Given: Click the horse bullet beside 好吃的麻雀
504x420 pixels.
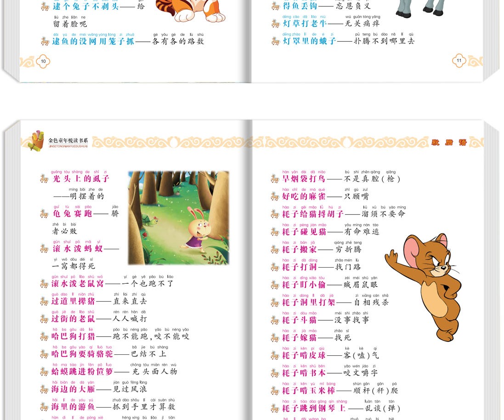Looking at the screenshot, I should (x=275, y=196).
